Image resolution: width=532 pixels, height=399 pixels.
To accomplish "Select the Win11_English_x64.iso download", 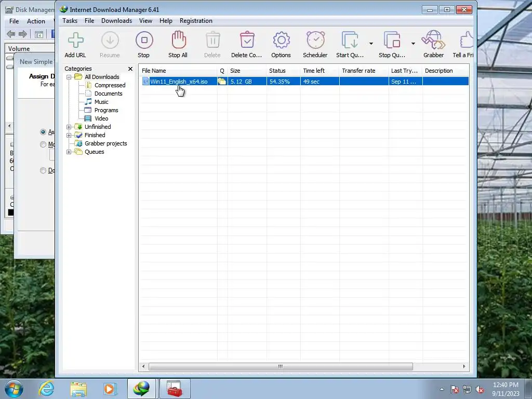I will coord(179,82).
